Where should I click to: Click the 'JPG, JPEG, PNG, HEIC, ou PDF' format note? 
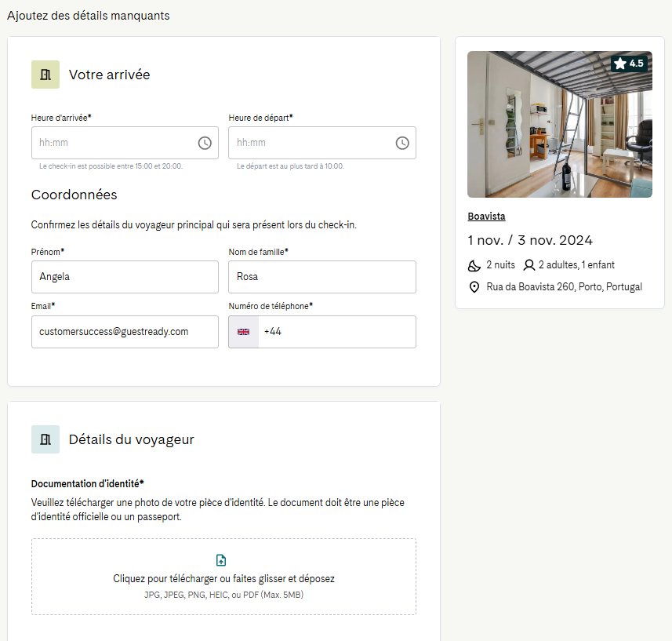pyautogui.click(x=223, y=595)
